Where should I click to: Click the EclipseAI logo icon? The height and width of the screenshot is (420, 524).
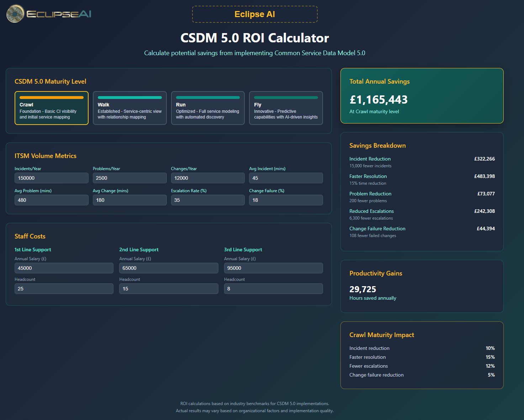(14, 14)
